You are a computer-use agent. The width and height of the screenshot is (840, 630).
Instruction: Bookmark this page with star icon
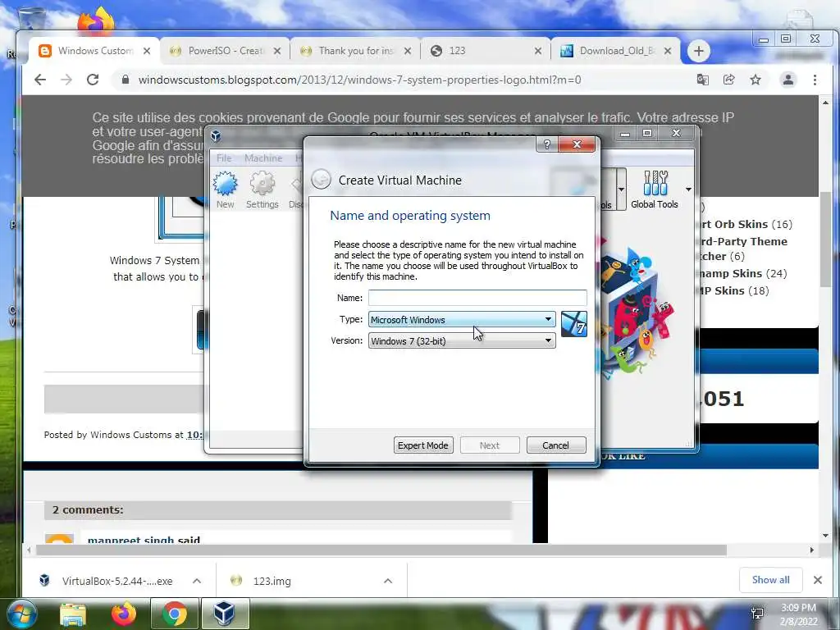(756, 80)
